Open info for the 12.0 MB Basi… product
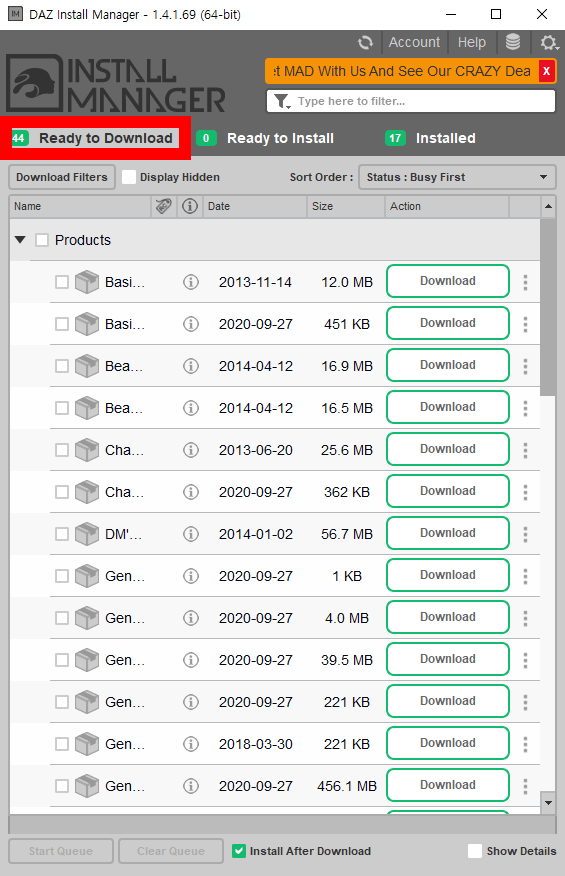This screenshot has height=876, width=565. (x=191, y=282)
